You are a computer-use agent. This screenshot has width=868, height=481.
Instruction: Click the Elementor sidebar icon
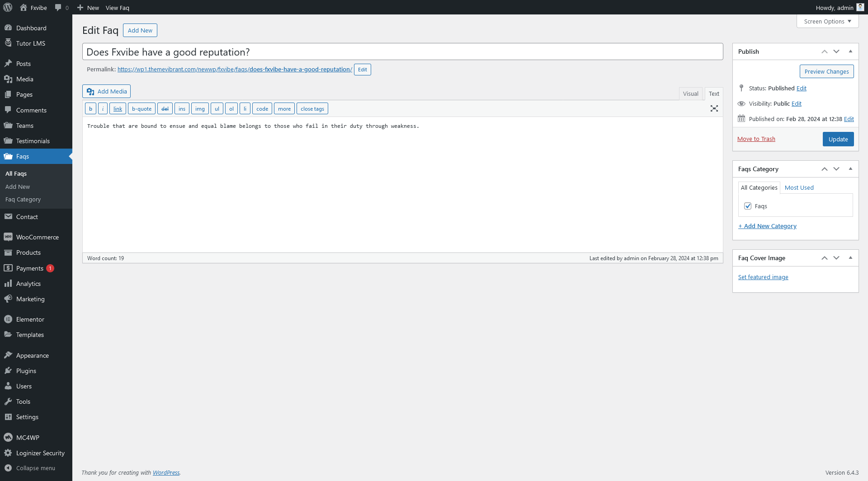[x=8, y=319]
